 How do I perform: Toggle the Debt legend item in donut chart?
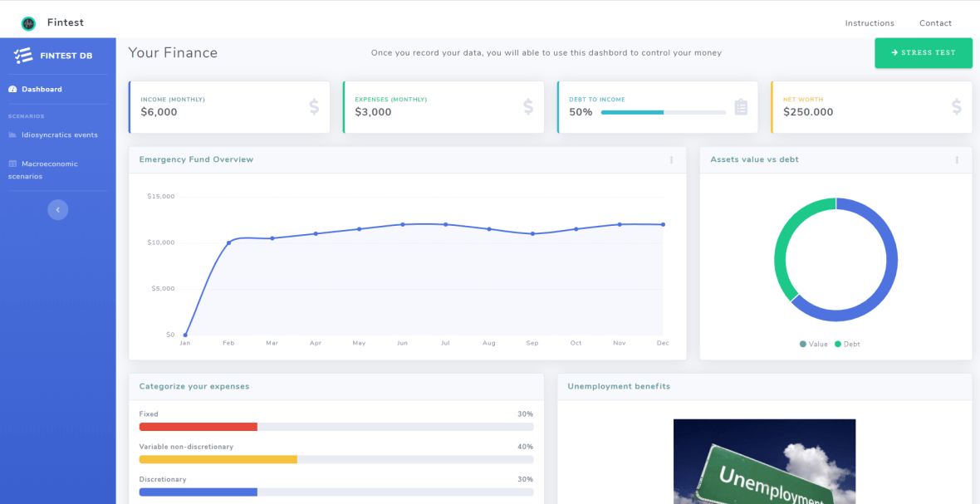[x=847, y=344]
